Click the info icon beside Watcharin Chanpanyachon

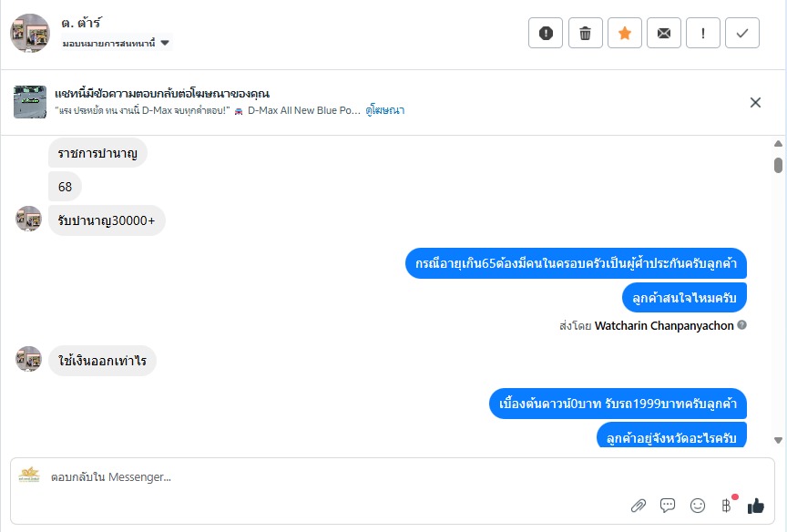coord(742,325)
